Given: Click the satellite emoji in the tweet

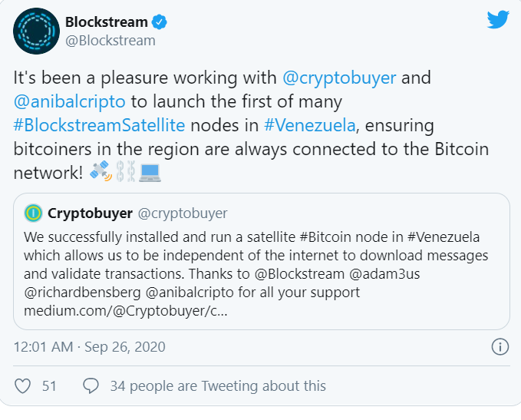Looking at the screenshot, I should point(101,174).
